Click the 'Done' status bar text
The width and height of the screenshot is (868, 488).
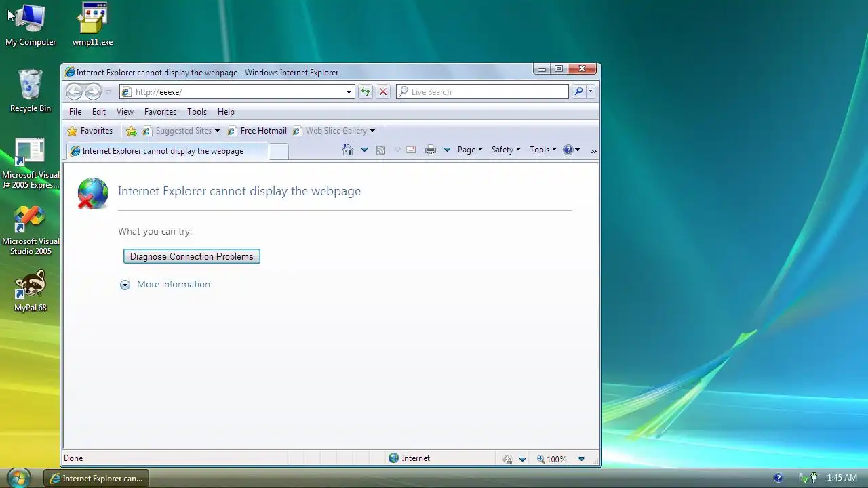tap(73, 458)
